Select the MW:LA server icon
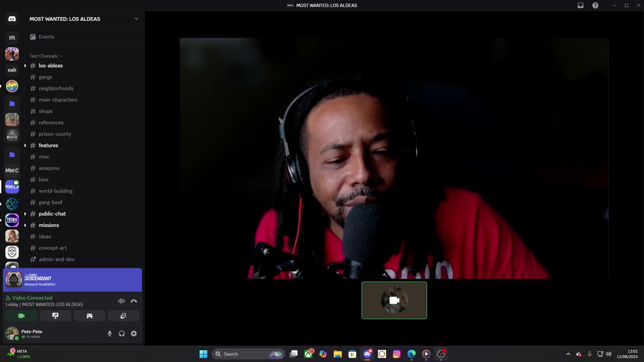Viewport: 644px width, 362px height. (x=12, y=187)
